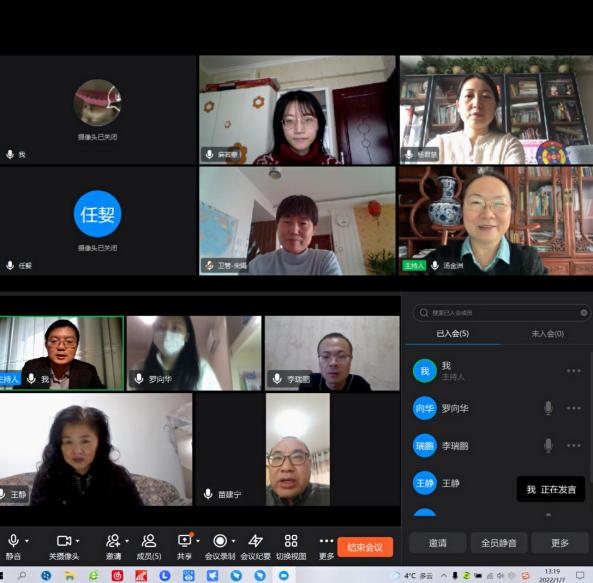Toggle 罗向华 microphone in member list

(548, 408)
